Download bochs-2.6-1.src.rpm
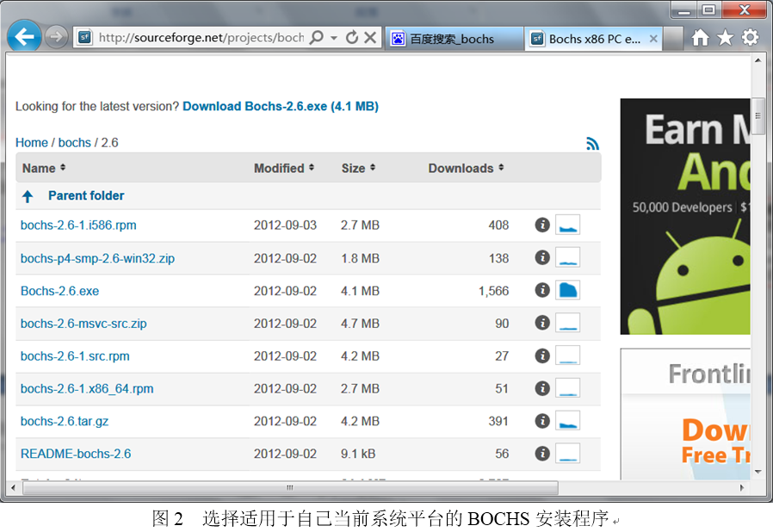This screenshot has height=532, width=773. [75, 356]
